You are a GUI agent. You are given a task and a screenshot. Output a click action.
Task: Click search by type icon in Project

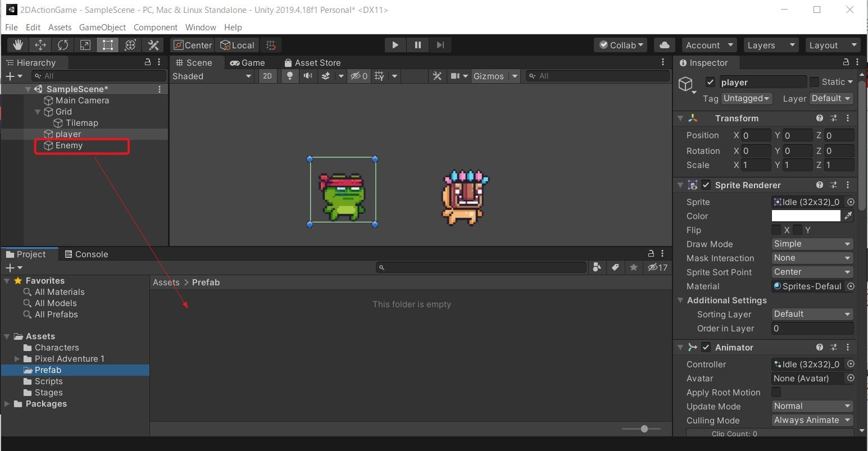click(x=597, y=267)
